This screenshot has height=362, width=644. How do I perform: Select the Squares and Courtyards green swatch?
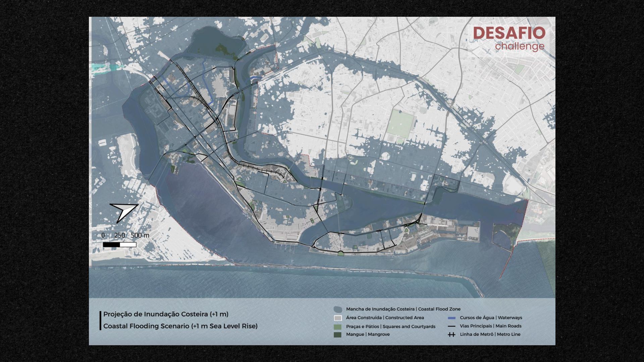[x=338, y=326]
